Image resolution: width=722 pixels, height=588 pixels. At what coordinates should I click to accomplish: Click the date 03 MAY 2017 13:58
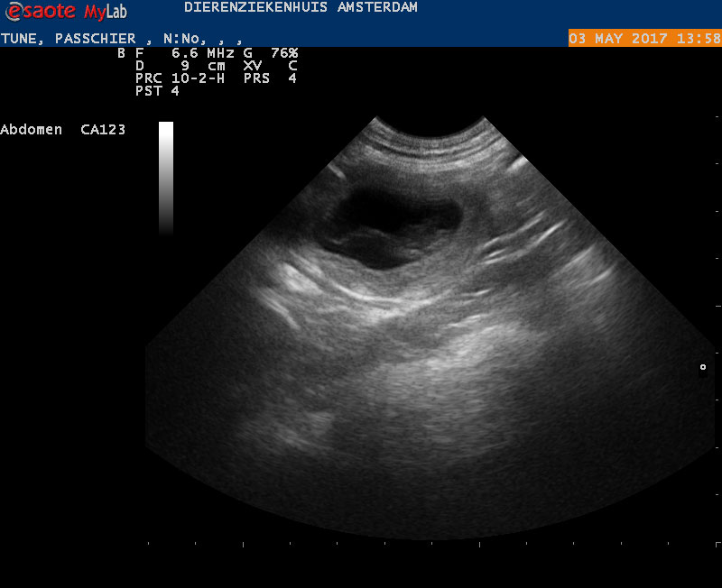(644, 38)
